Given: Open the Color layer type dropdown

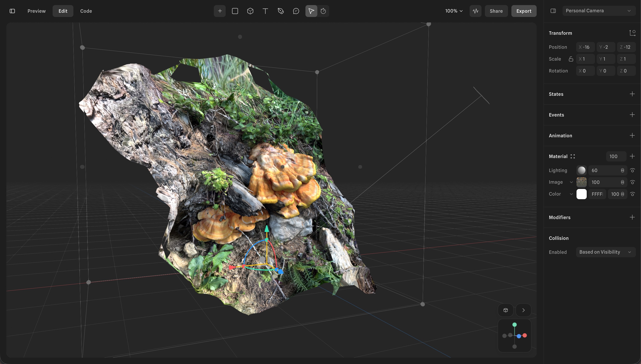Looking at the screenshot, I should (x=571, y=194).
